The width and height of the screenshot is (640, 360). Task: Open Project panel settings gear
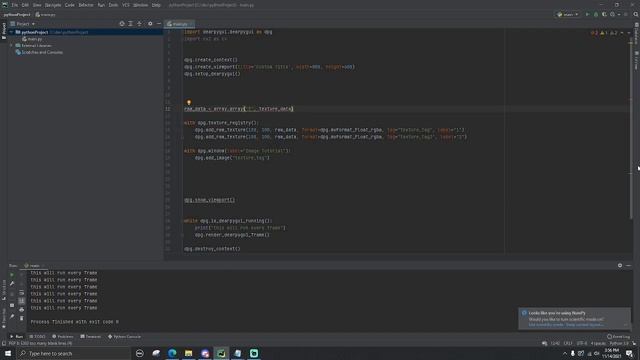[x=150, y=24]
